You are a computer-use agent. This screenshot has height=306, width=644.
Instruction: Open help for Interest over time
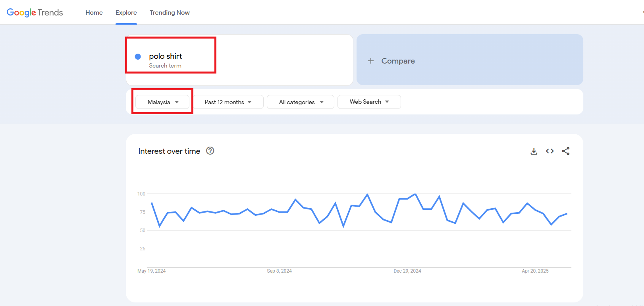[x=210, y=151]
